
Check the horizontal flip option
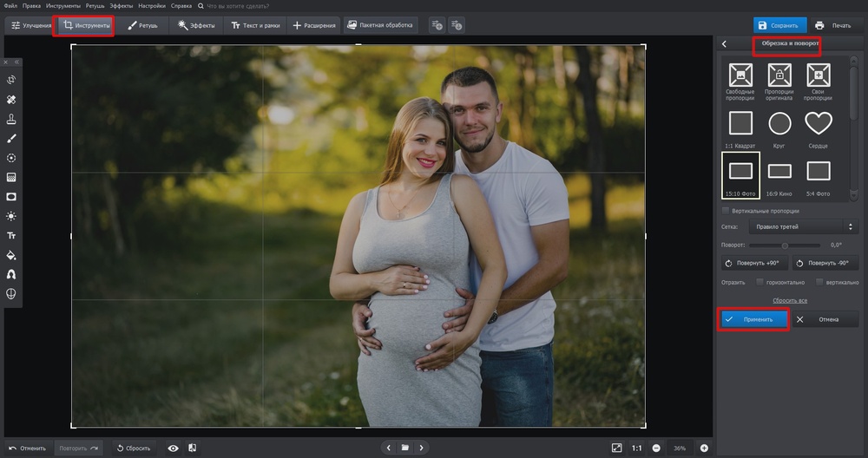click(760, 282)
